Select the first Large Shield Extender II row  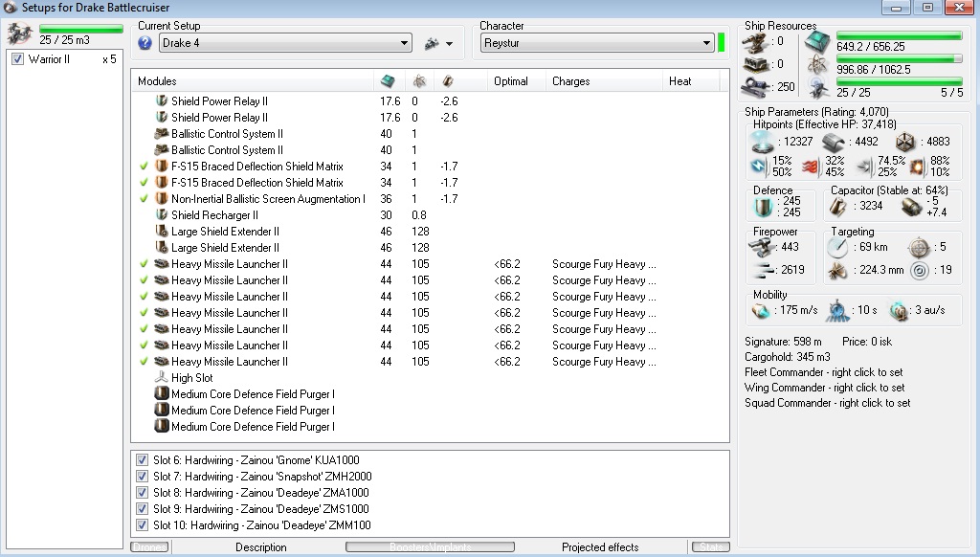pos(430,232)
